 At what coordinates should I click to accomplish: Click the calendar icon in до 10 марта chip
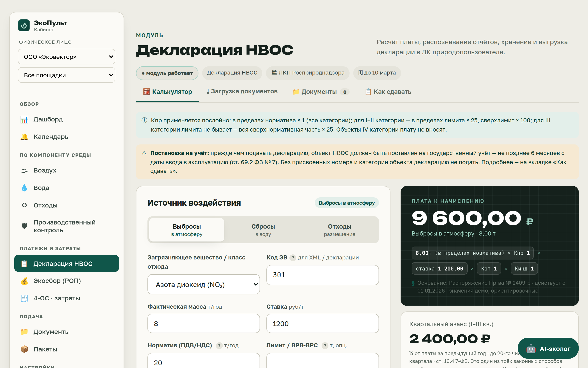coord(361,72)
